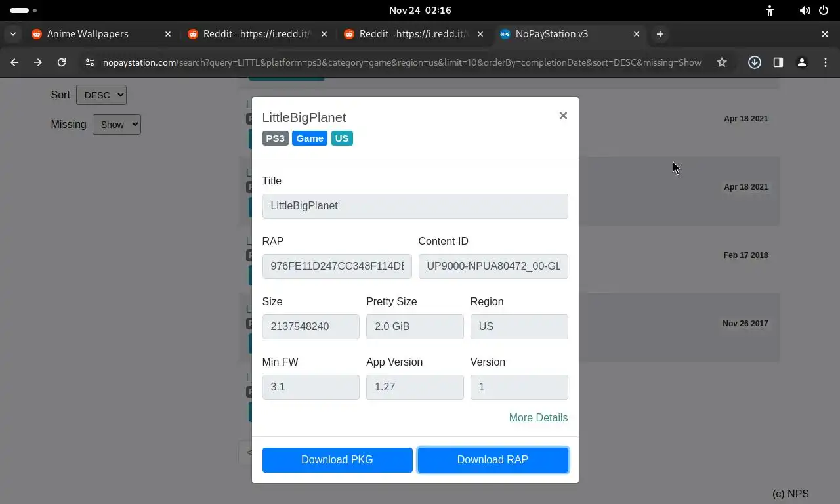Toggle the browser side panel

778,62
